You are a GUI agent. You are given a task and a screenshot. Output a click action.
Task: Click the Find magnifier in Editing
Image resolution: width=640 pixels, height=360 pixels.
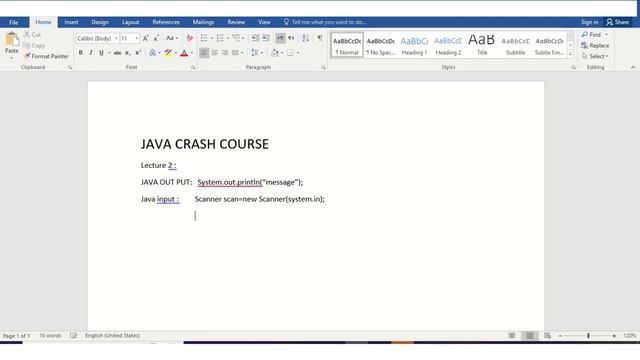[x=591, y=35]
